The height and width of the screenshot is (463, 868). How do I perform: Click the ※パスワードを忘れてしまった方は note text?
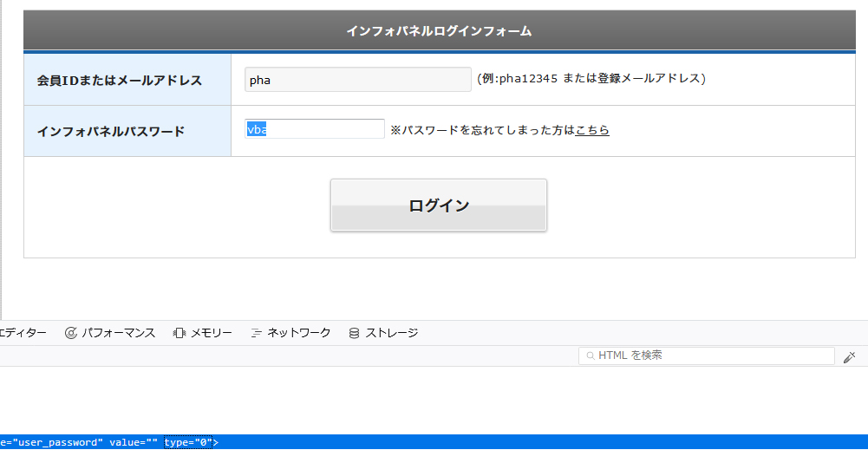point(482,130)
